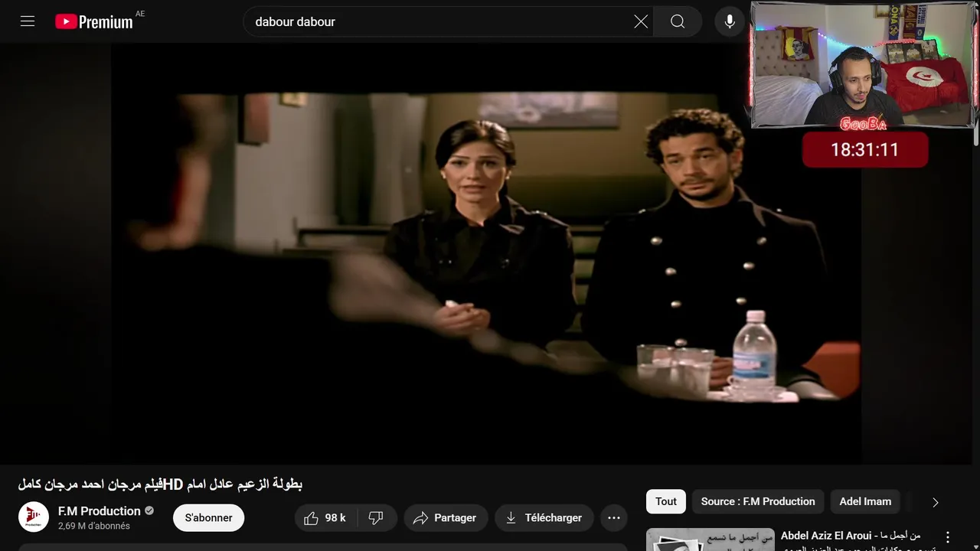Subscribe with the S'abonner button

[208, 518]
